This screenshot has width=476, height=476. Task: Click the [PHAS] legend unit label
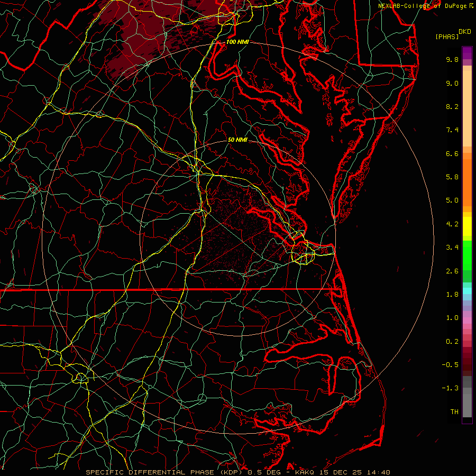pyautogui.click(x=447, y=36)
